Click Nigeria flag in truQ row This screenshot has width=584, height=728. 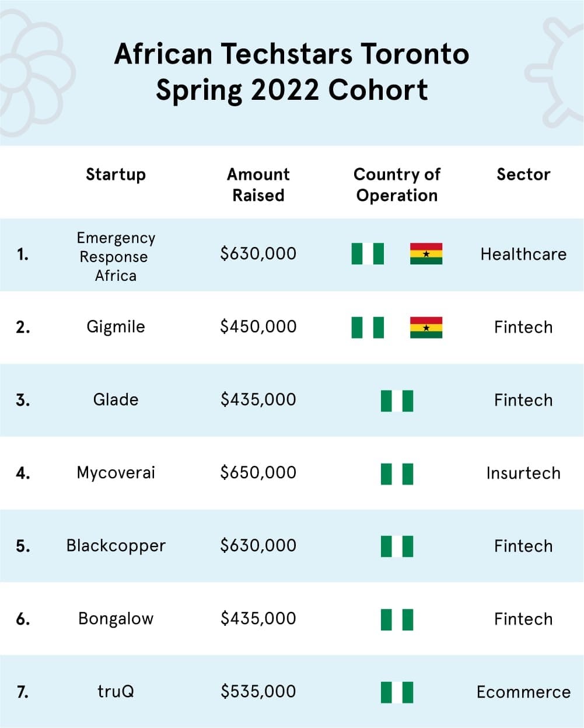(397, 692)
